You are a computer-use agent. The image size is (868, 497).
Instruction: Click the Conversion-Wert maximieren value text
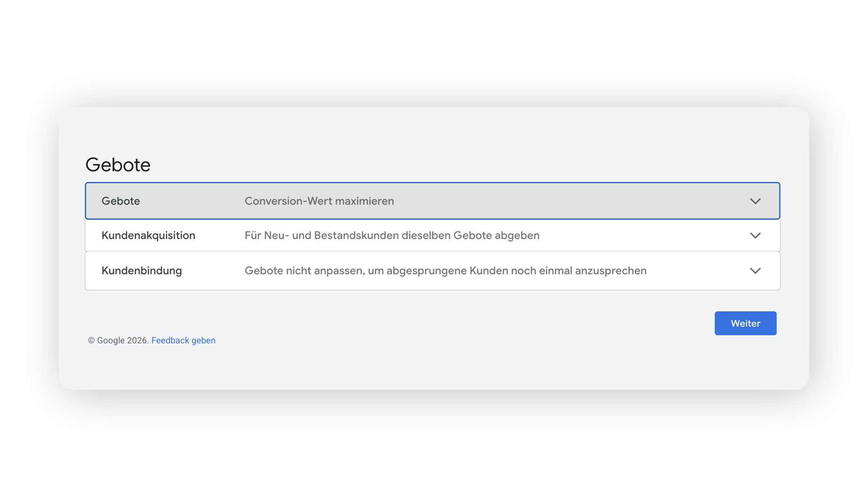319,201
